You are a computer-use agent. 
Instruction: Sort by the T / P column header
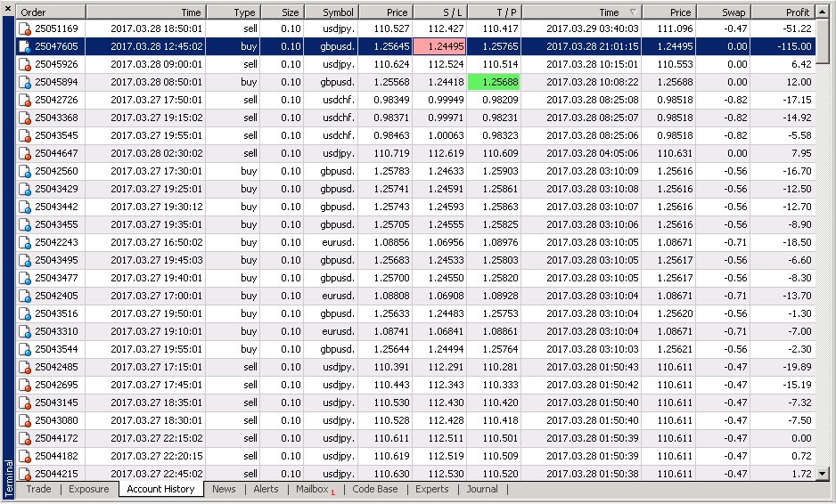[495, 12]
